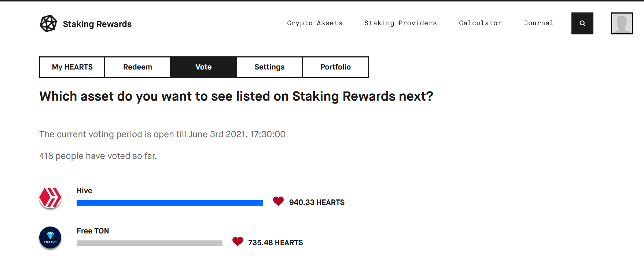The image size is (644, 262).
Task: Open the Journal link
Action: click(x=538, y=23)
